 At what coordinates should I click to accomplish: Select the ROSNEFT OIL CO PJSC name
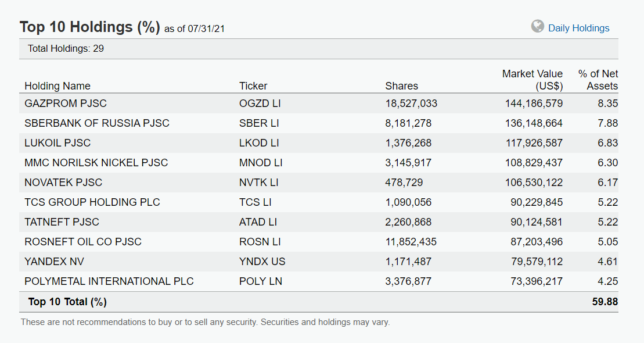click(83, 242)
